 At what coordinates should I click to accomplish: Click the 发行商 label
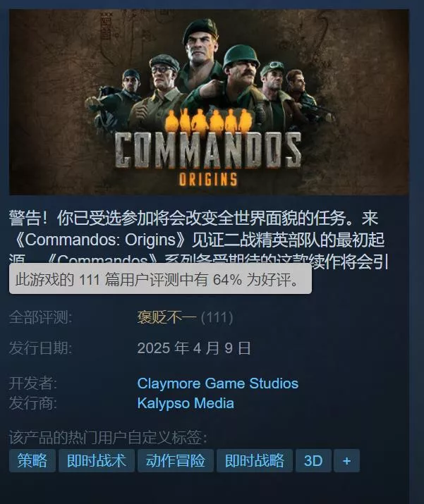coord(33,403)
